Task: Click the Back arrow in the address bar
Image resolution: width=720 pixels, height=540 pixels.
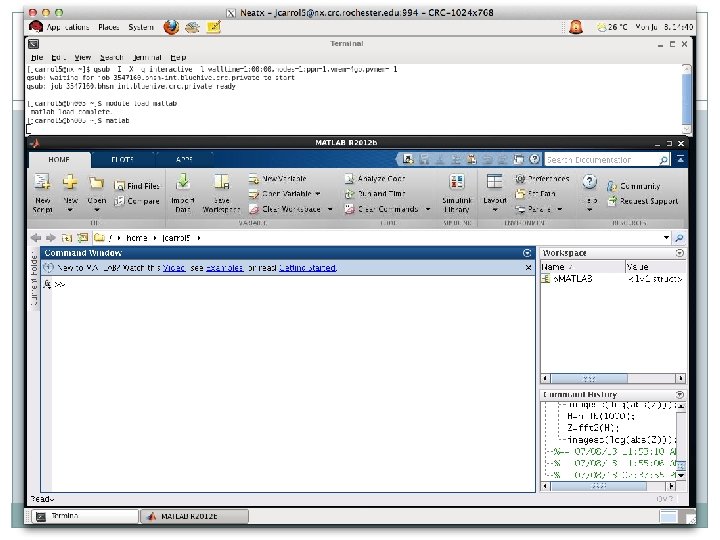Action: coord(36,238)
